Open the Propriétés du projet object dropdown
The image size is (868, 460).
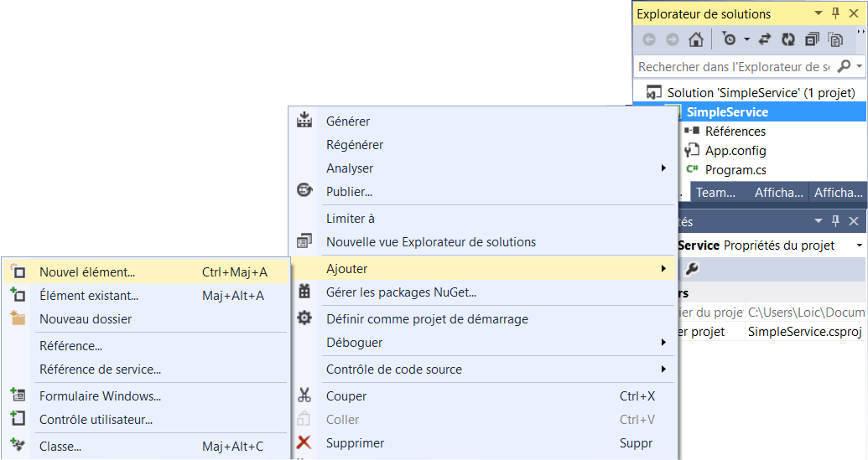coord(860,246)
